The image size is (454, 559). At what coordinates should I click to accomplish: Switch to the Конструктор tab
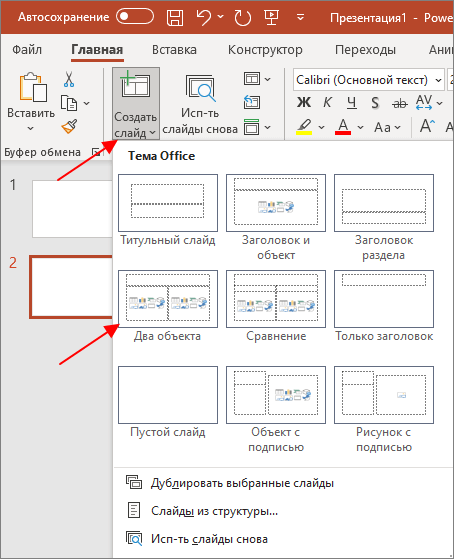(265, 50)
